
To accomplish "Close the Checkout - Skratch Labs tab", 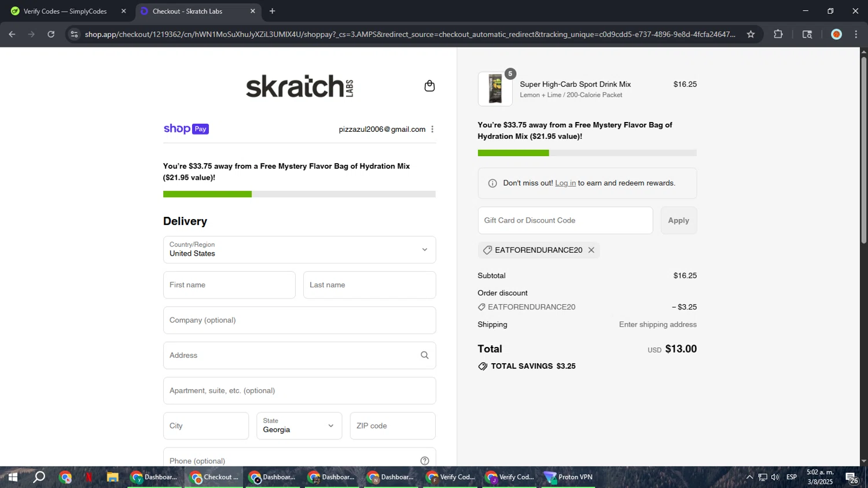I will 252,11.
